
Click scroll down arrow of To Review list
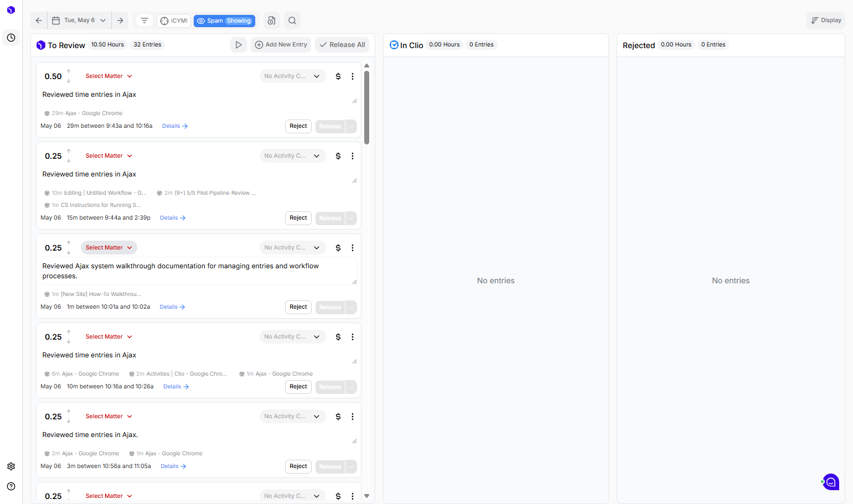coord(366,496)
